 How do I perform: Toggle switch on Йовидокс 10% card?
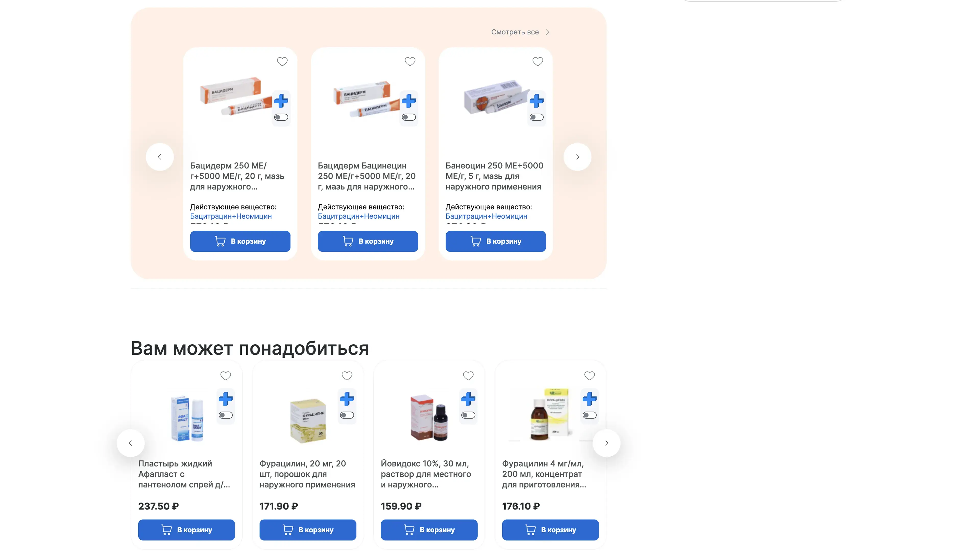click(468, 415)
